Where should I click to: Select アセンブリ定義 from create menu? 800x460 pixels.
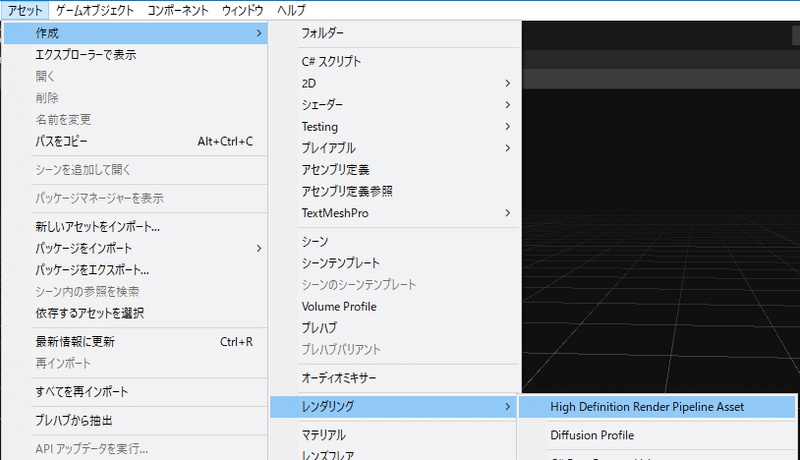(394, 170)
